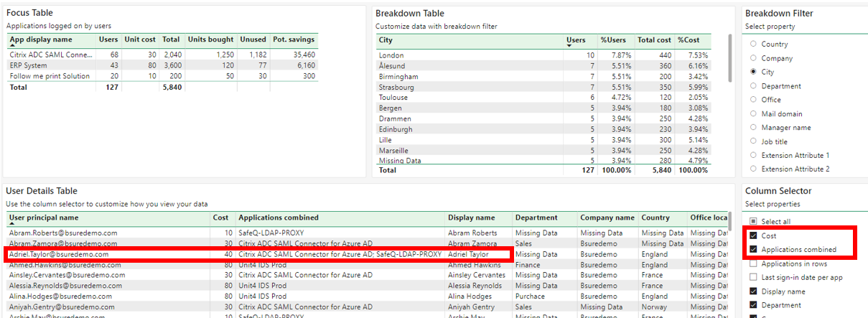Uncheck the Cost checkbox in Column Selector
This screenshot has height=318, width=868.
pyautogui.click(x=753, y=236)
